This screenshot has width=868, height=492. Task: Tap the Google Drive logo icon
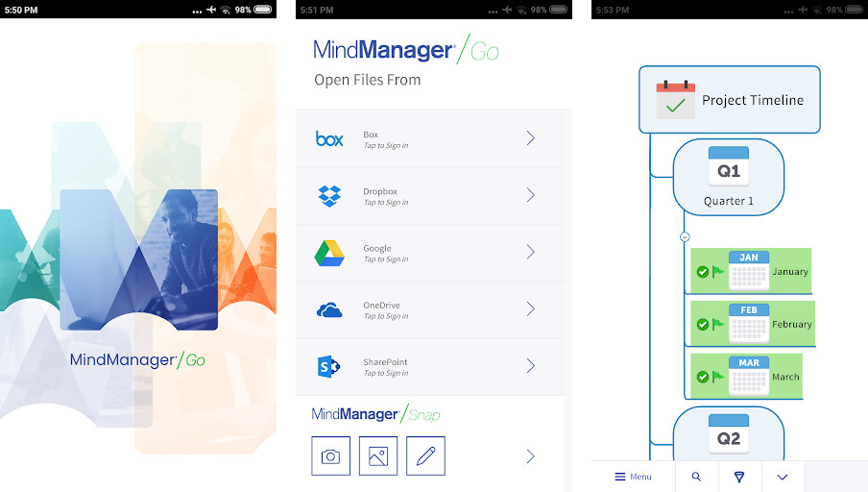(329, 253)
